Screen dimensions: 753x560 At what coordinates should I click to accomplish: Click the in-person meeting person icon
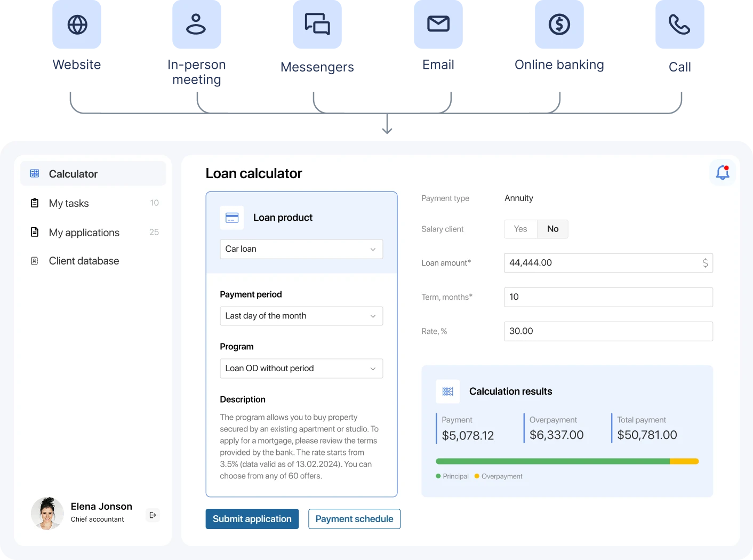[x=196, y=25]
